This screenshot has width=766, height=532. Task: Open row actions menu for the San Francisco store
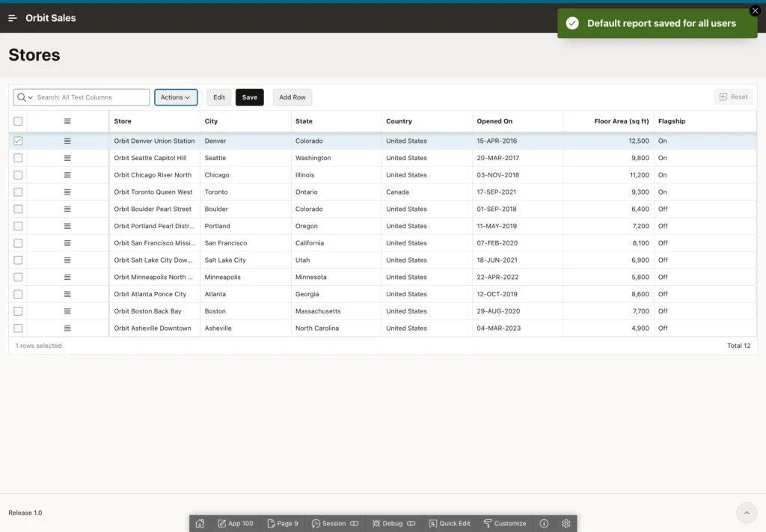[x=67, y=242]
